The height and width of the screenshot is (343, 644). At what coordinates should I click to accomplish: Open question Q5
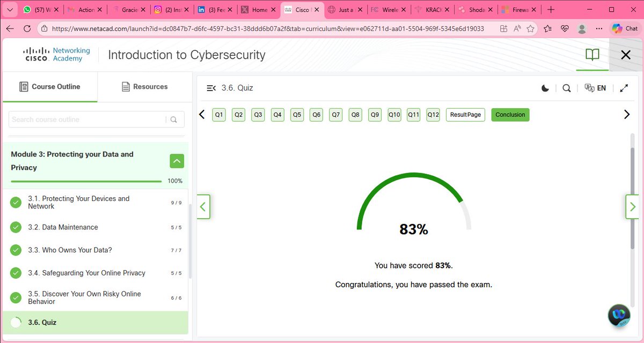point(297,115)
